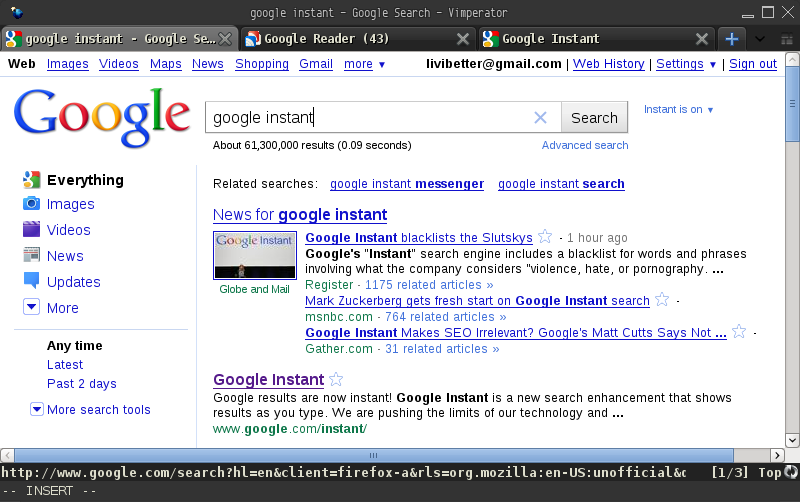
Task: Open 'Mark Zuckerberg gets fresh start' news link
Action: pyautogui.click(x=477, y=300)
